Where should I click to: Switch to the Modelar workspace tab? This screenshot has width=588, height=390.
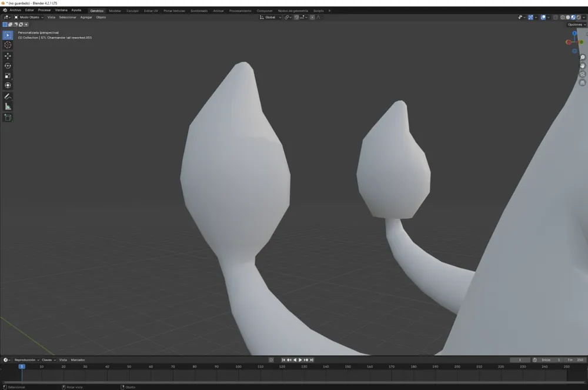coord(115,11)
